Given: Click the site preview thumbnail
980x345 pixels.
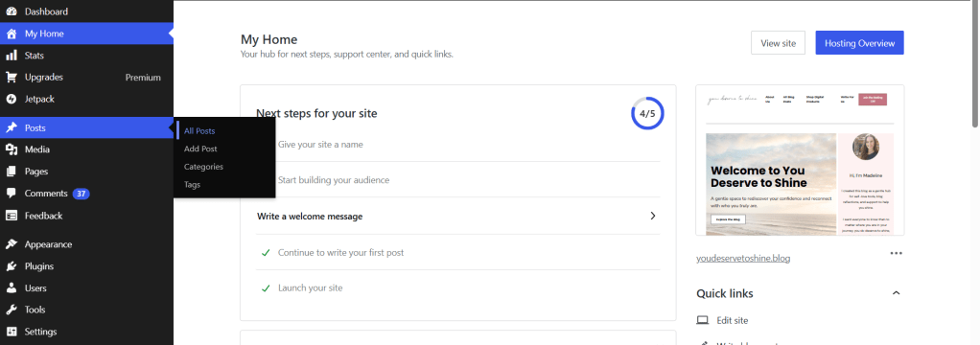Looking at the screenshot, I should click(x=800, y=160).
